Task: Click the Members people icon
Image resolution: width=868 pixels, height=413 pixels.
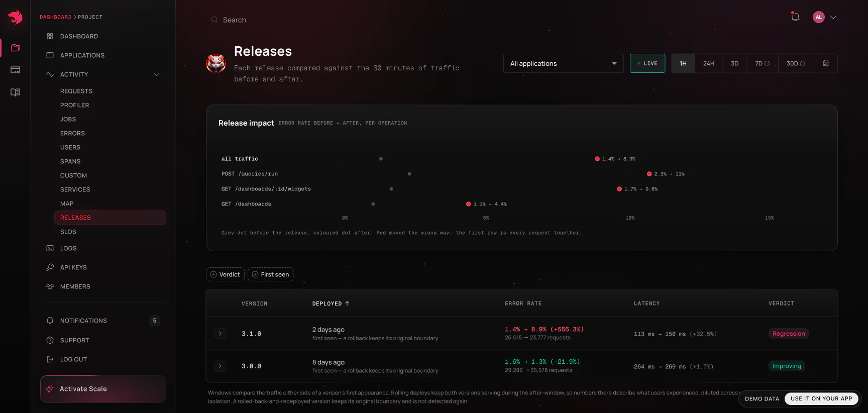Action: click(50, 286)
